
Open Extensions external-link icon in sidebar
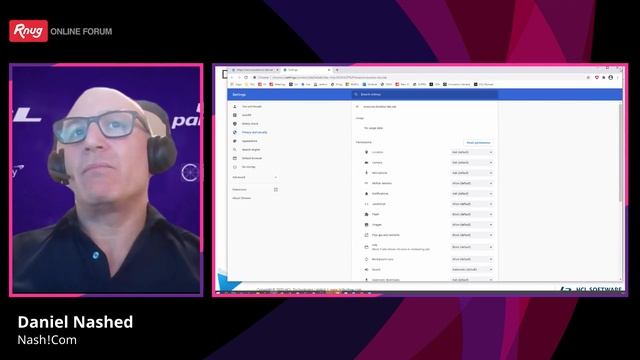pyautogui.click(x=276, y=189)
